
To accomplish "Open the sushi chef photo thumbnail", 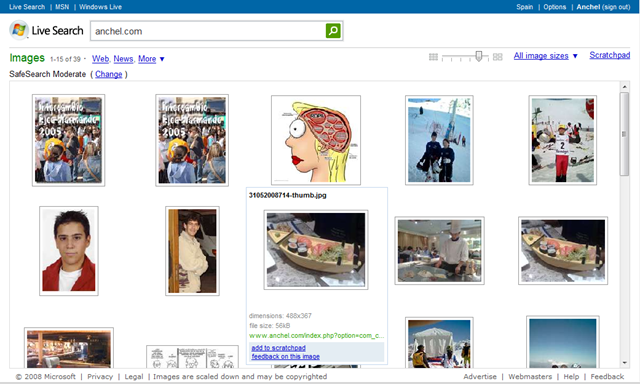I will (440, 251).
